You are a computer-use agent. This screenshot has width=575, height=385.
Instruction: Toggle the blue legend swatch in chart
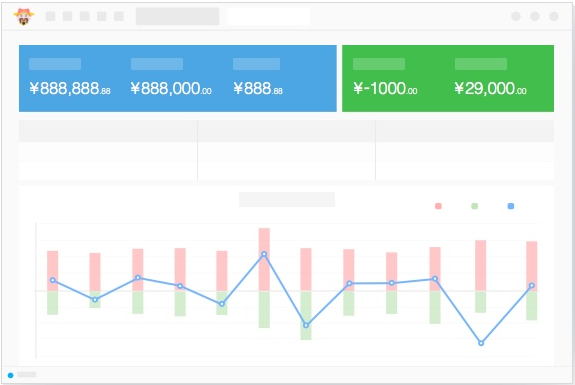pos(511,206)
